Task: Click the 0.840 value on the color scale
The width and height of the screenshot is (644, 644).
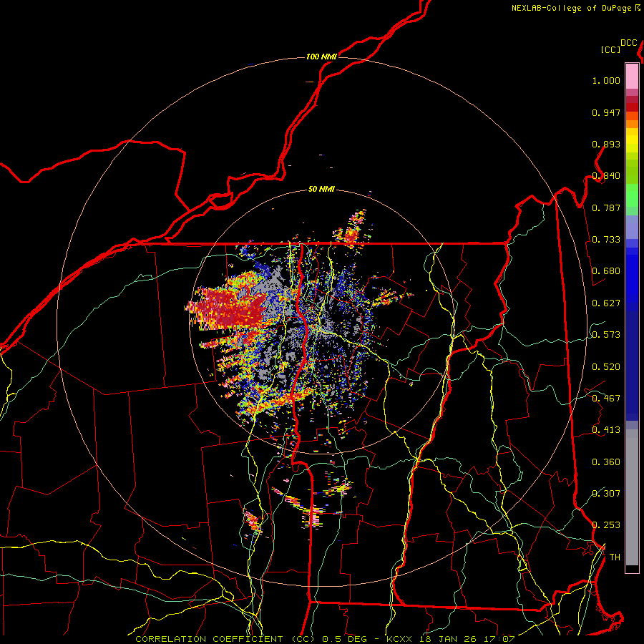Action: pyautogui.click(x=606, y=176)
